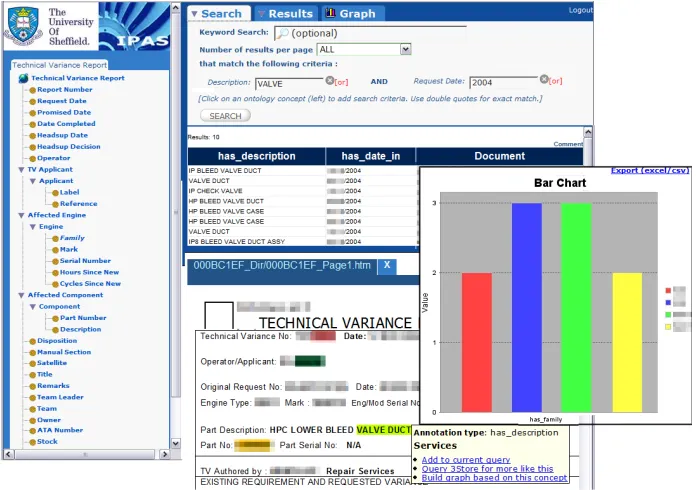Click the orange bullet beside Disposition
This screenshot has width=696, height=490.
click(32, 341)
